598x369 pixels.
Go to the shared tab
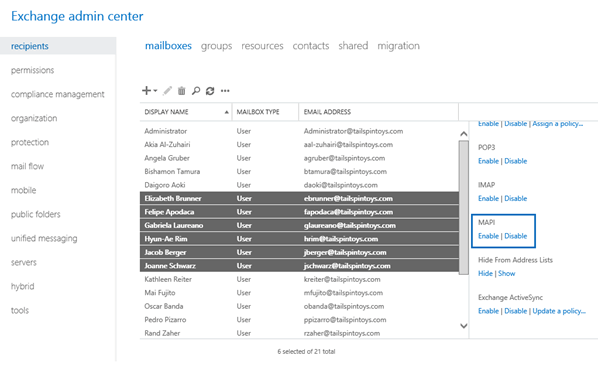(x=353, y=46)
